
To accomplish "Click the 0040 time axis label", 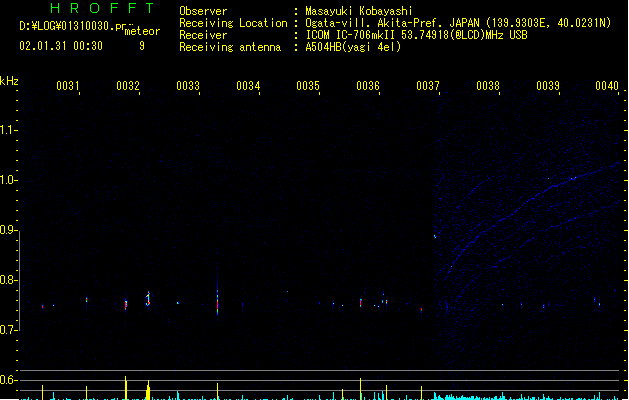I will point(607,85).
